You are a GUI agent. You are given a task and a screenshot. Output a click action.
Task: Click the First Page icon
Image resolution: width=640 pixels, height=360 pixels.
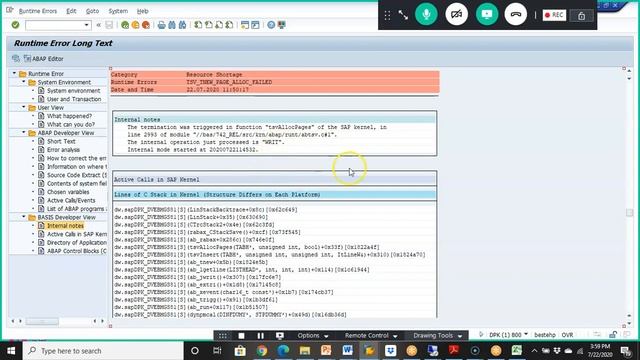198,25
